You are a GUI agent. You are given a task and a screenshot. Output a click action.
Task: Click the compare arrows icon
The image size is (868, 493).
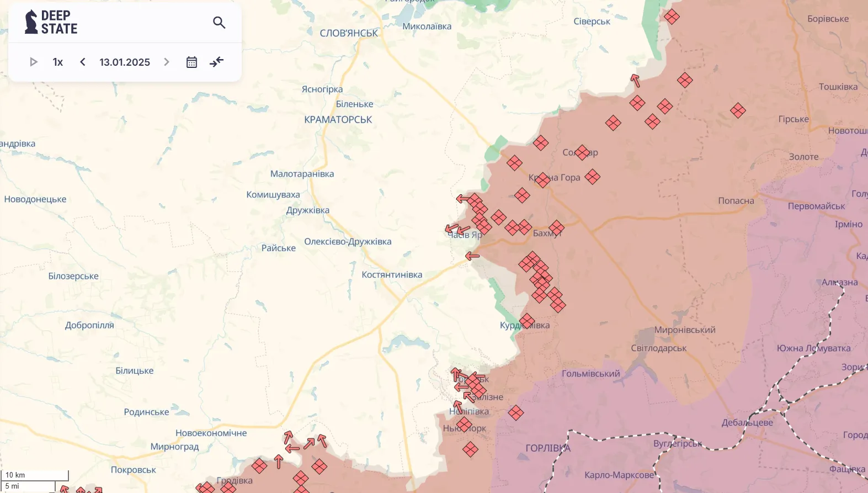tap(217, 62)
